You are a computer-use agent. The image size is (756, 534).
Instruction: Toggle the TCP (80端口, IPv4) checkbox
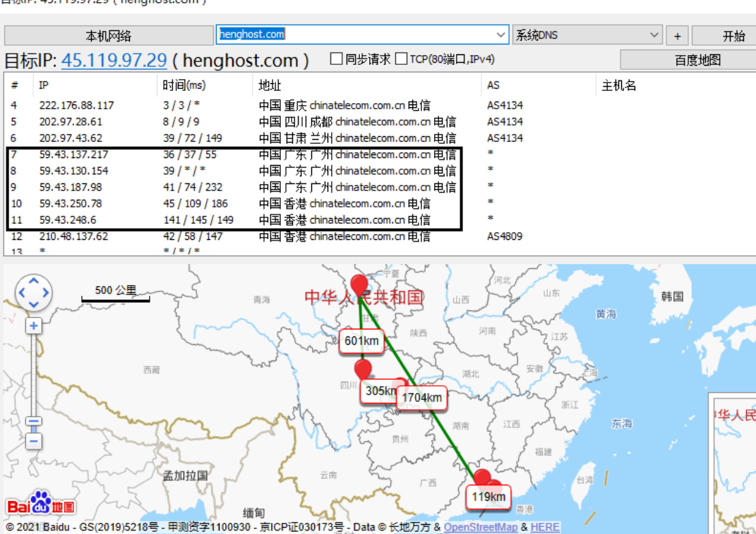(x=401, y=59)
